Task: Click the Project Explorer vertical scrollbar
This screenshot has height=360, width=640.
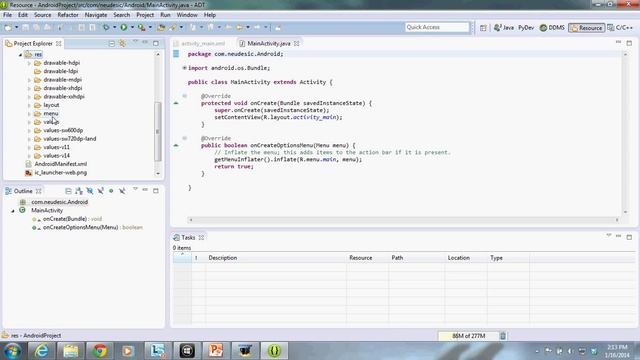Action: pos(158,131)
